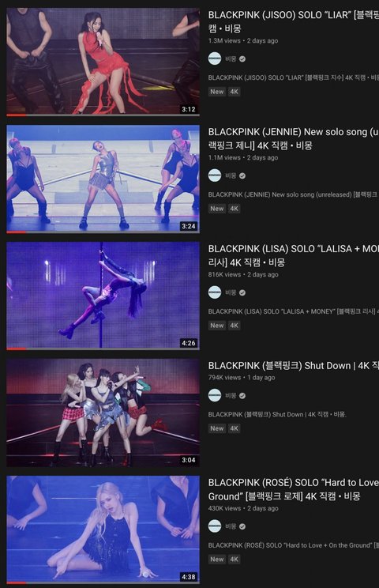Viewport: 379px width, 588px height.
Task: Click verified badge beside Shut Down channel name
Action: click(x=242, y=396)
